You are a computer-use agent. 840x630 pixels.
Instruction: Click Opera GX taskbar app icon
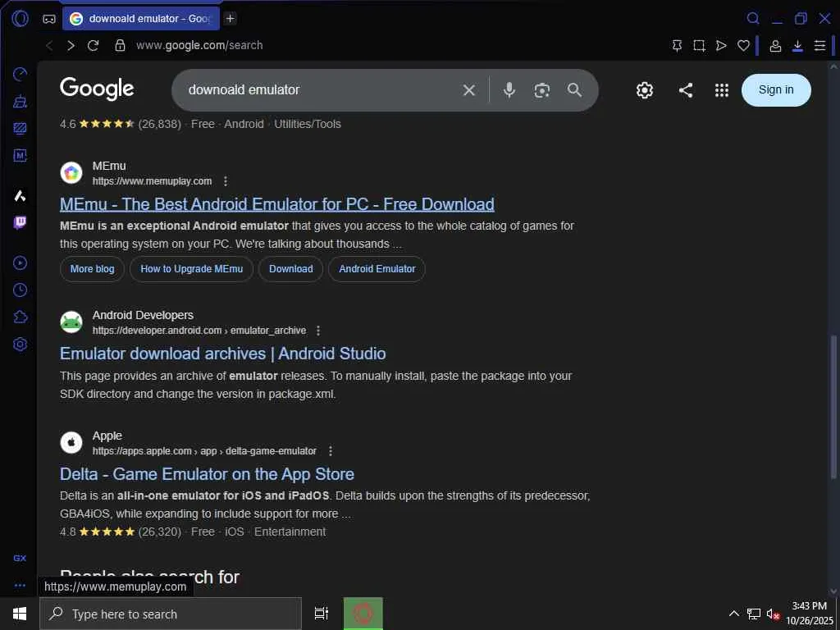click(x=363, y=614)
